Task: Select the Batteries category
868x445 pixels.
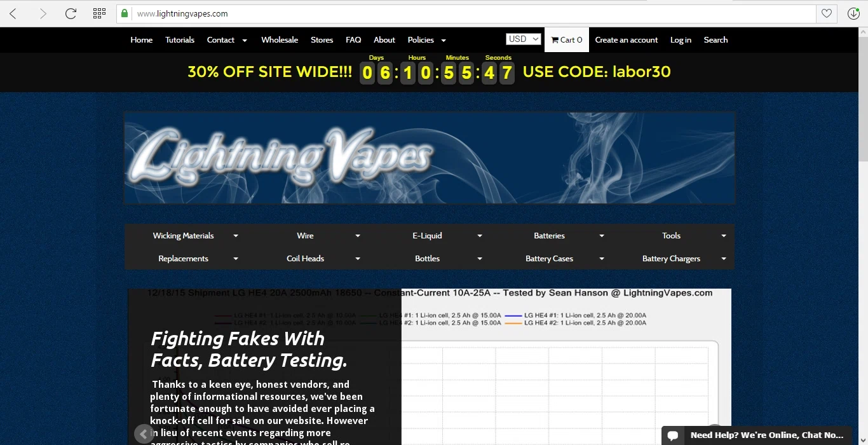Action: [x=549, y=236]
